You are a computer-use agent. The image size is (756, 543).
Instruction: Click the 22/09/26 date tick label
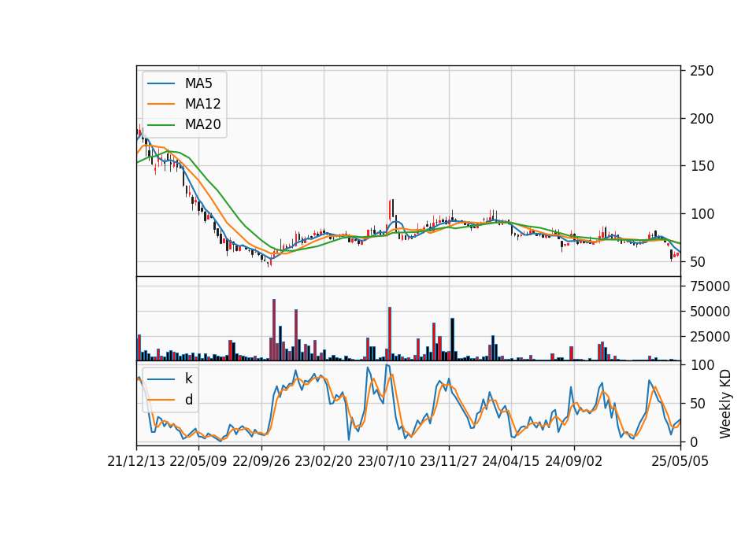point(261,461)
